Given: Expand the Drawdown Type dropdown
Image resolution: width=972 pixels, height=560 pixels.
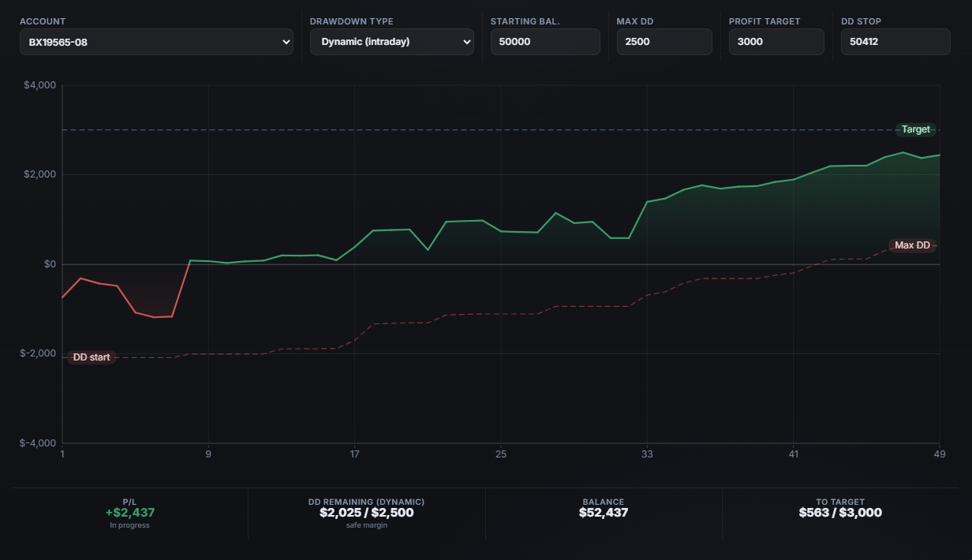Looking at the screenshot, I should click(391, 42).
